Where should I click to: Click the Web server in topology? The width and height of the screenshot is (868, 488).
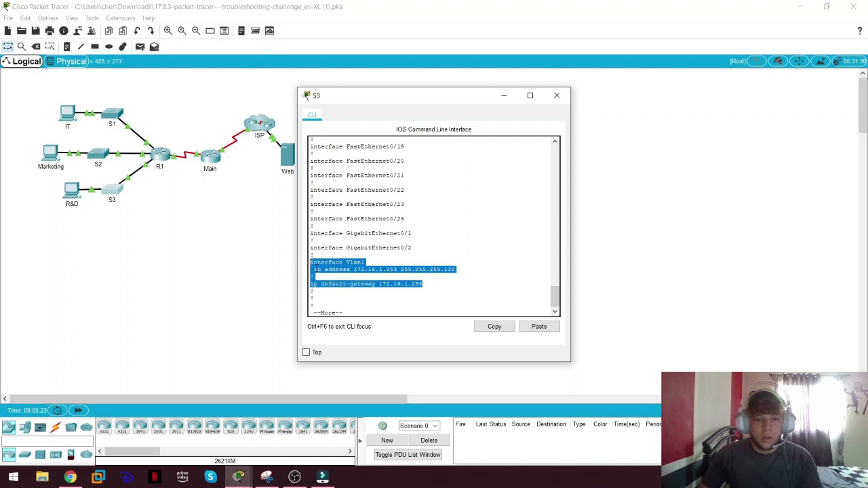click(x=288, y=155)
